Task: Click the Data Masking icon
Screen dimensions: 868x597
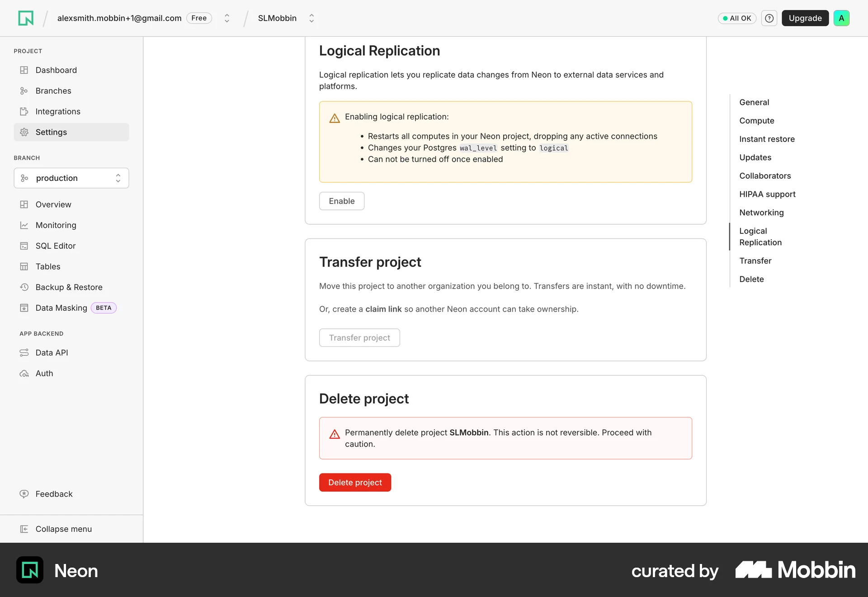Action: pyautogui.click(x=24, y=308)
